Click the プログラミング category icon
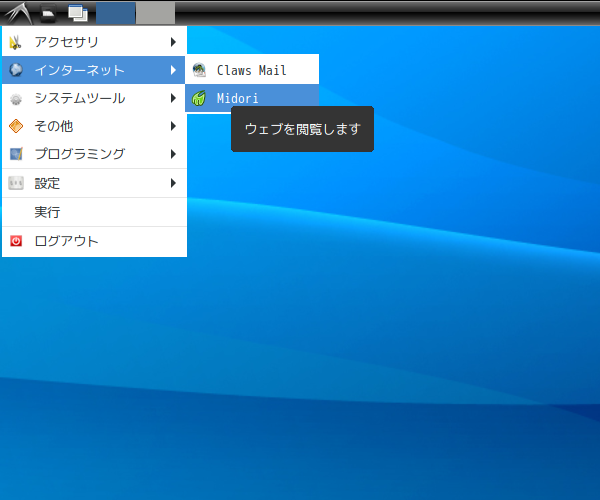 tap(16, 154)
